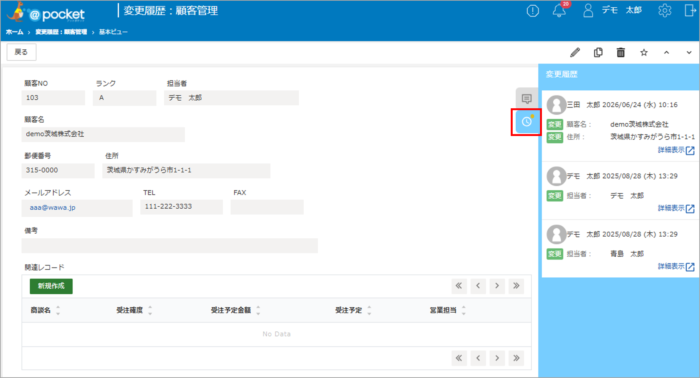Viewport: 700px width, 378px height.
Task: Sort the 受注確度 column
Action: (x=150, y=310)
